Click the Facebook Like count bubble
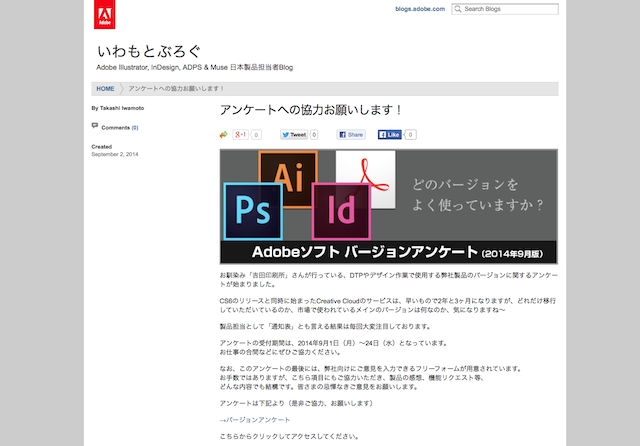Screen dimensions: 640x446 click(410, 135)
